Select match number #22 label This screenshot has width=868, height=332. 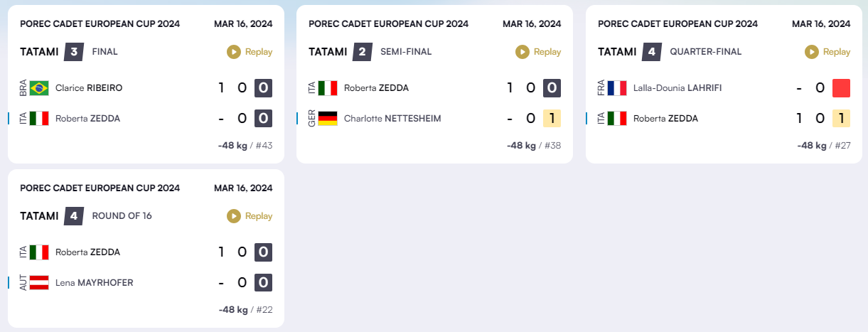click(264, 310)
